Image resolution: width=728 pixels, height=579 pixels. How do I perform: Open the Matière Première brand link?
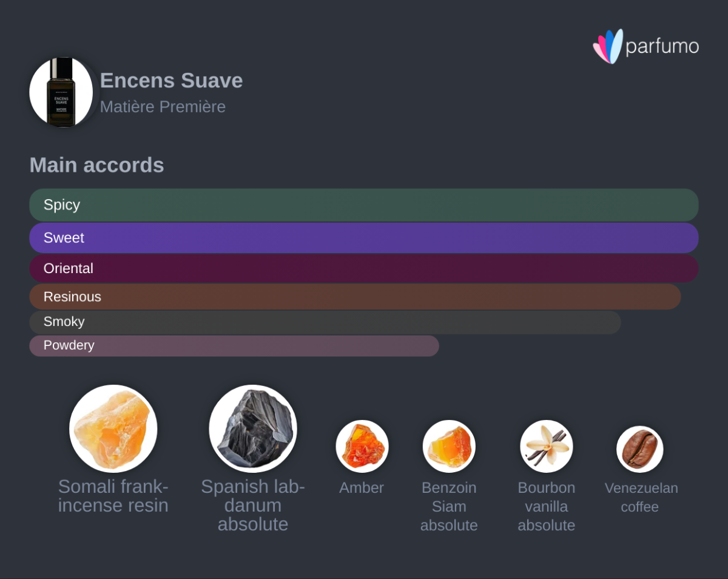tap(163, 107)
